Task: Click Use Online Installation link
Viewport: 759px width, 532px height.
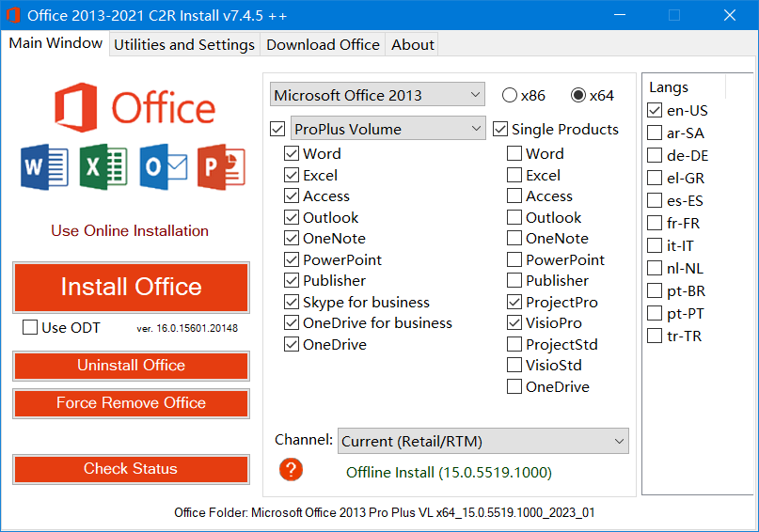Action: pos(130,230)
